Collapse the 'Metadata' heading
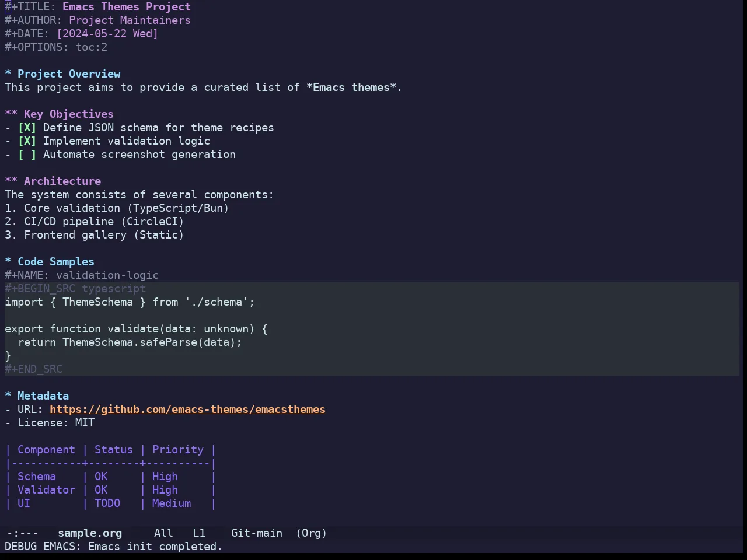 pyautogui.click(x=8, y=396)
